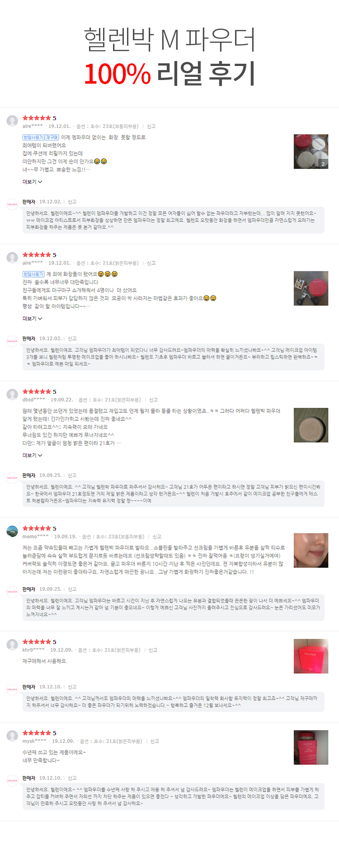The image size is (339, 868).
Task: Click seller logo icon on 19.12.10 last reply
Action: (x=12, y=780)
